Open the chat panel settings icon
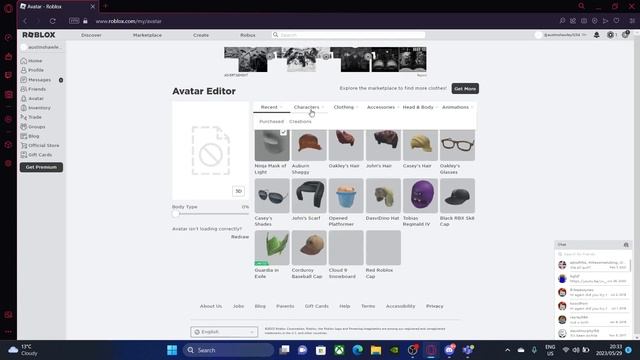This screenshot has width=640, height=360. [x=626, y=244]
